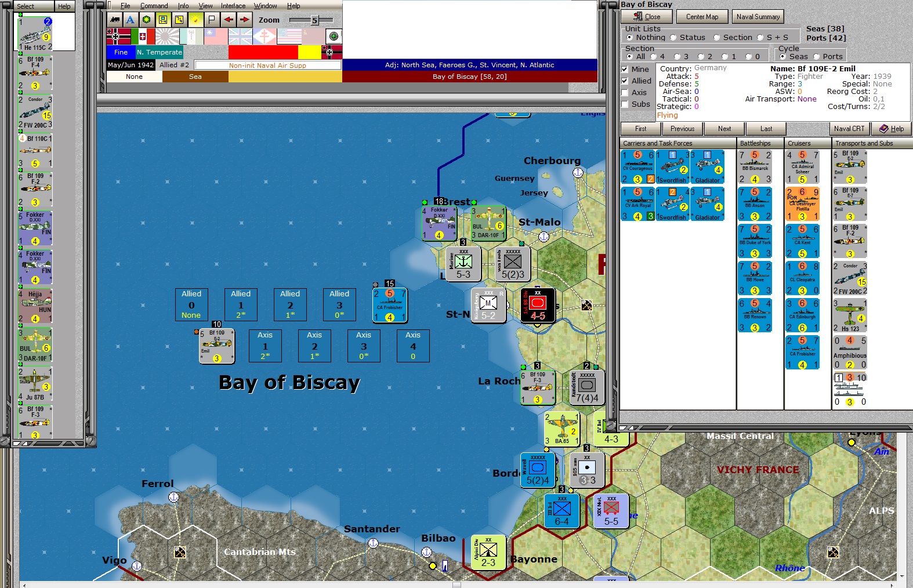Screen dimensions: 913x588
Task: Select the Italian flag in the flag row
Action: tap(143, 37)
